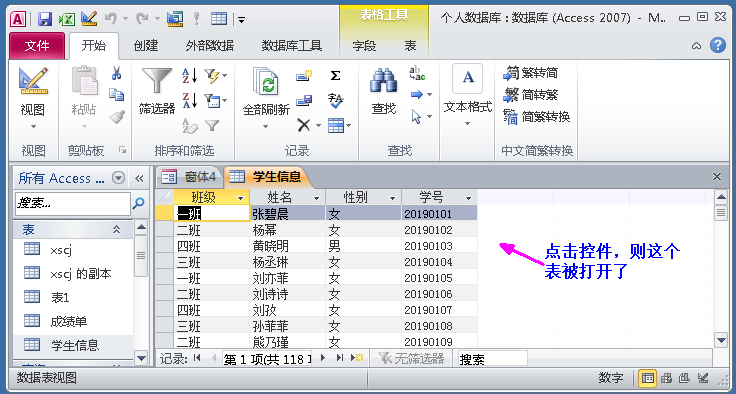Open the 学号 column filter dropdown
This screenshot has width=736, height=394.
tap(468, 198)
